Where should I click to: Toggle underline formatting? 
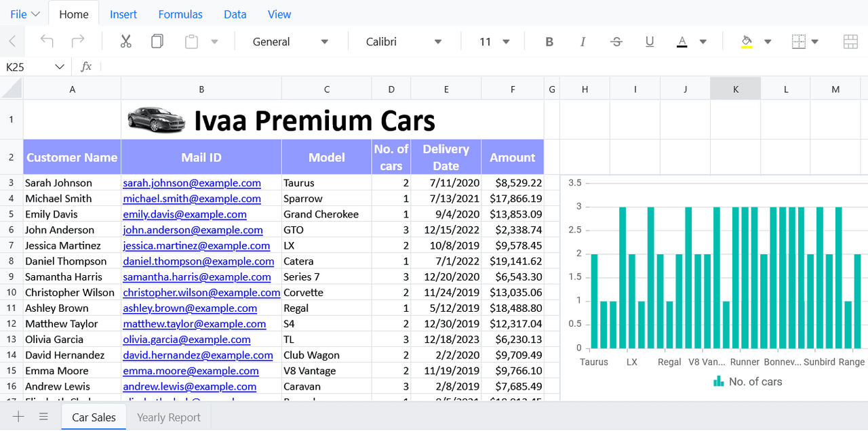[x=650, y=42]
